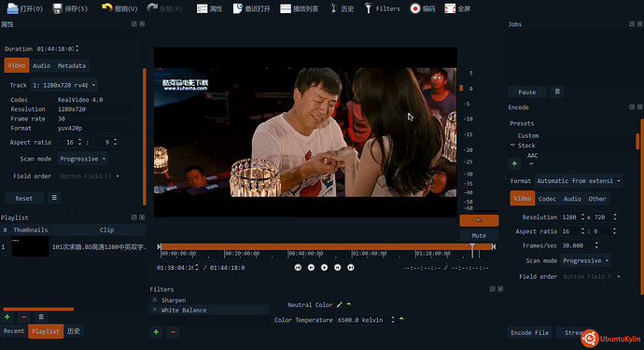Click the Pause button in Jobs
644x350 pixels.
click(x=527, y=92)
